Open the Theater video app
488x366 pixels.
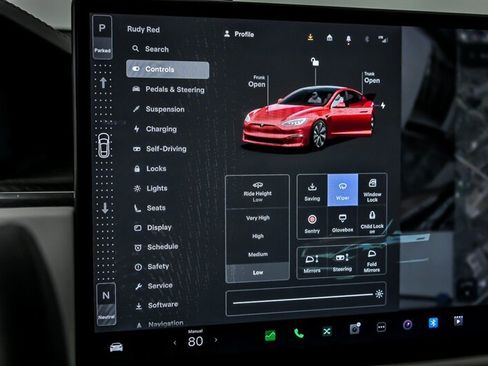coord(458,321)
